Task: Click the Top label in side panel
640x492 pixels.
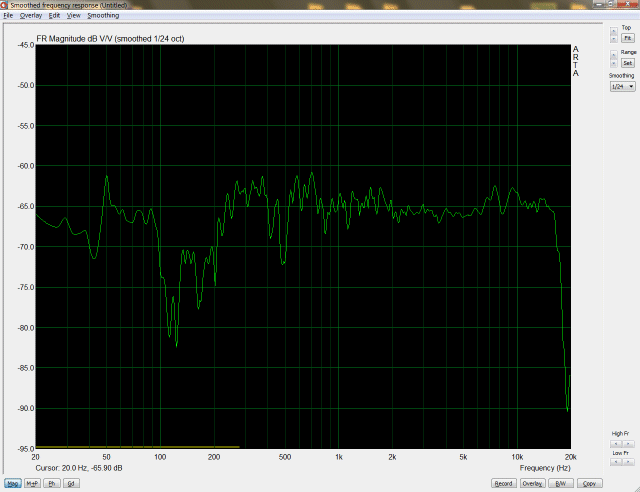Action: click(627, 27)
